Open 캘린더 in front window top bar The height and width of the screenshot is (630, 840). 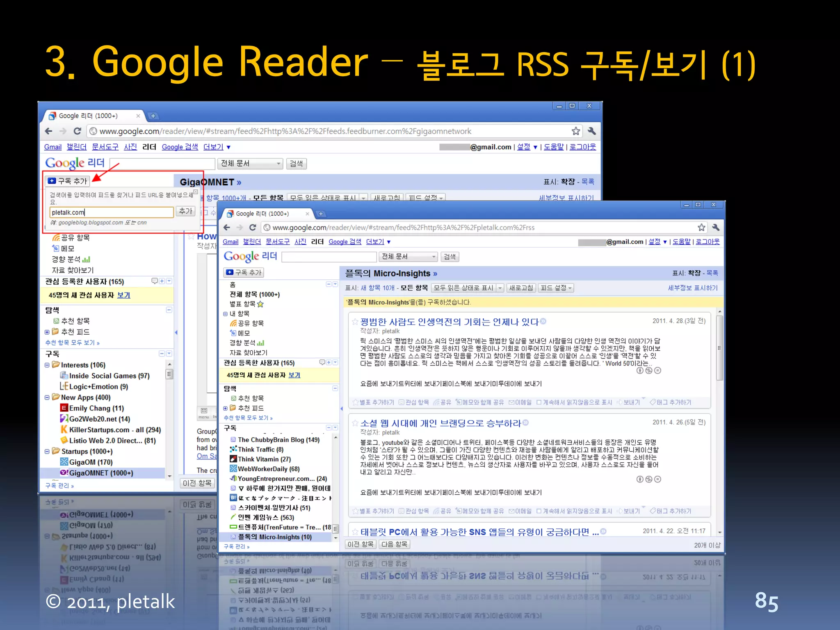pos(252,242)
